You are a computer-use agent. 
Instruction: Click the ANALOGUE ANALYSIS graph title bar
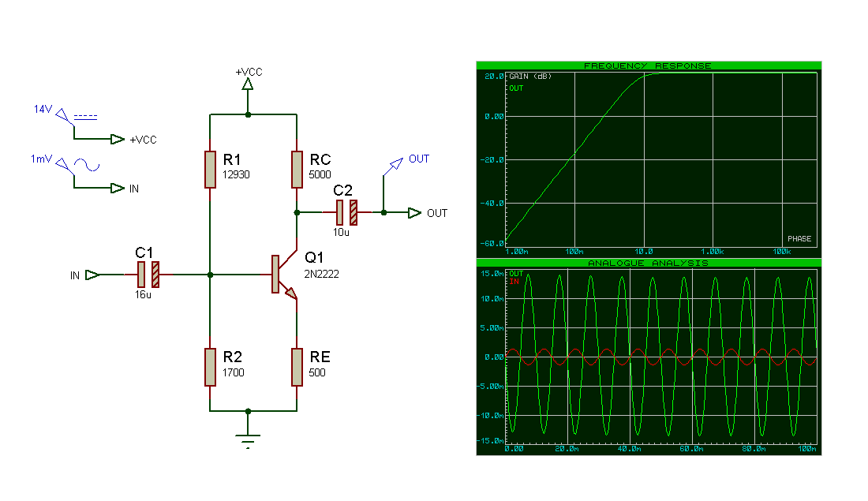click(648, 263)
